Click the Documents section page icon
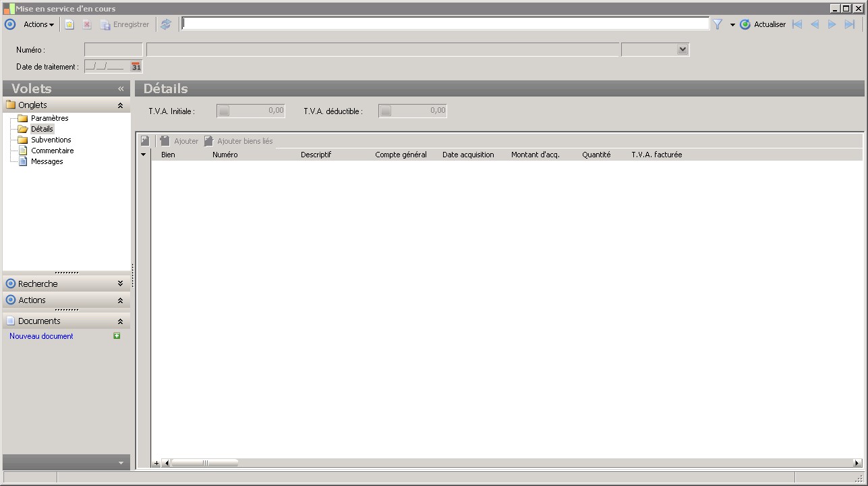 (x=11, y=321)
